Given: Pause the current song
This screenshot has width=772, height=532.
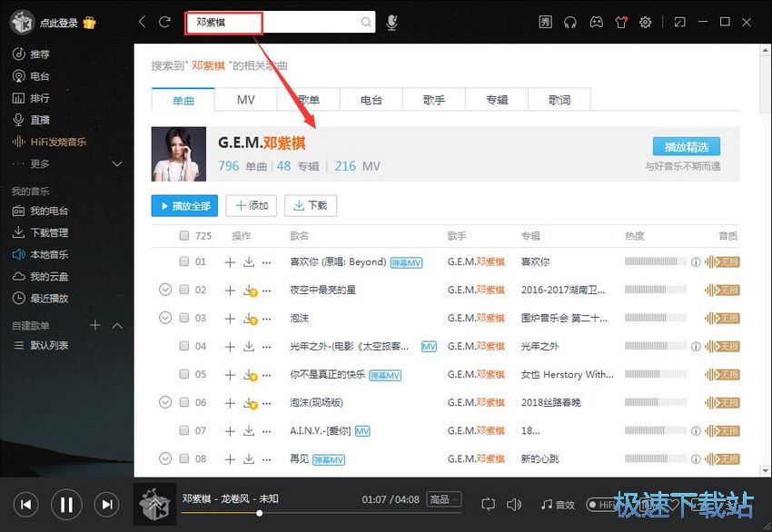Looking at the screenshot, I should [66, 505].
